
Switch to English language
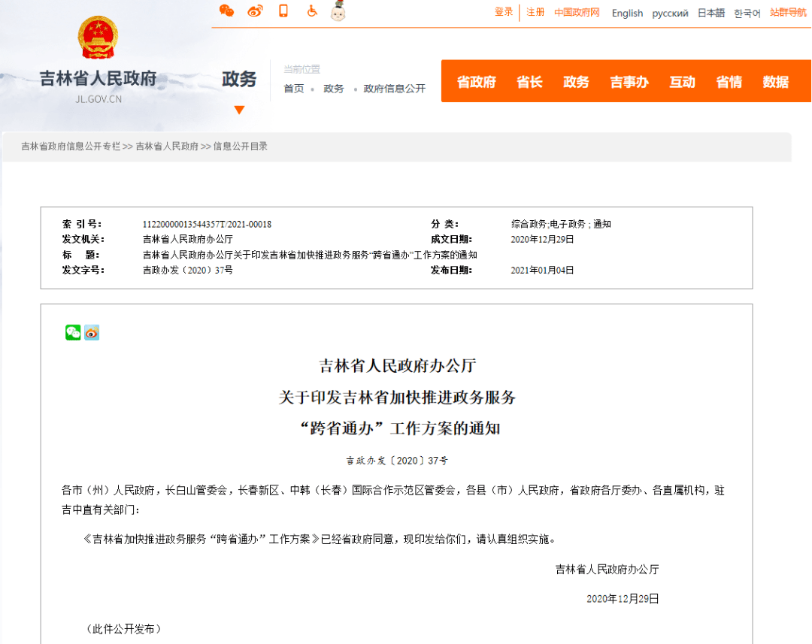pos(627,13)
